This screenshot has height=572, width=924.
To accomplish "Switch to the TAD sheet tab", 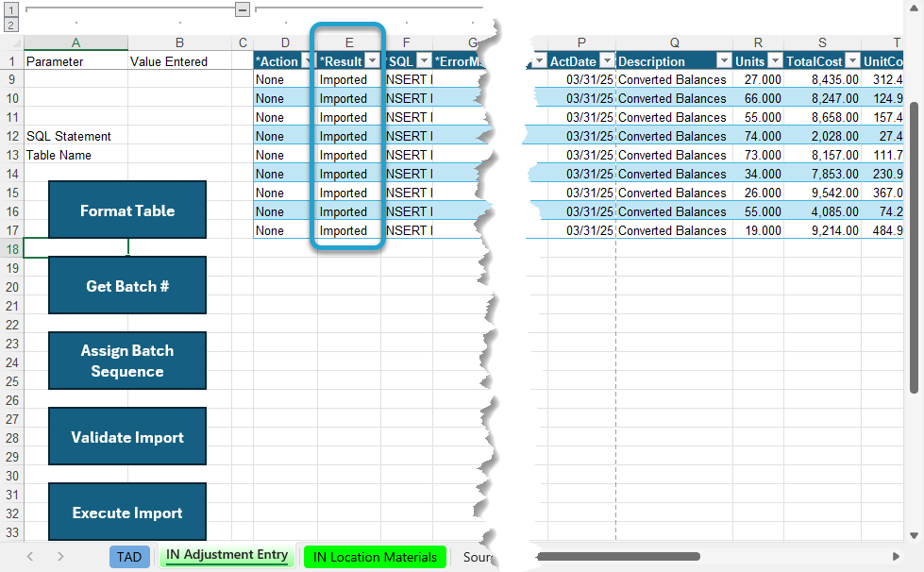I will [x=129, y=557].
